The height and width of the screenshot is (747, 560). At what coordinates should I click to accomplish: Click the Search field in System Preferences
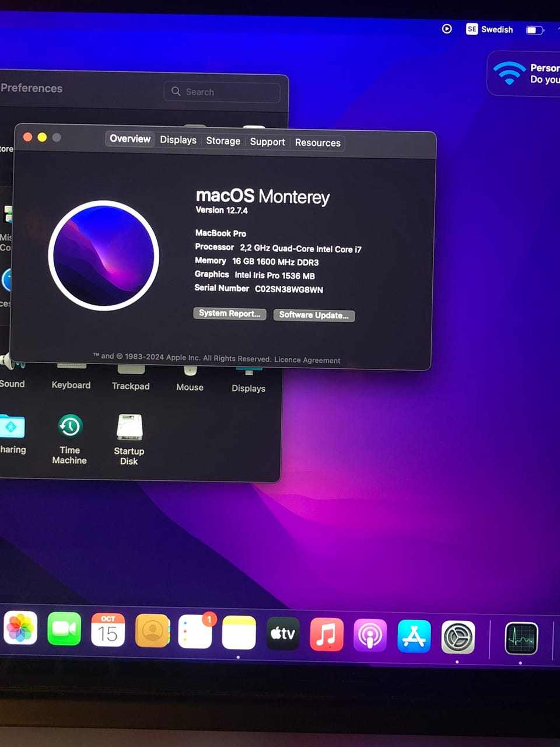coord(222,92)
